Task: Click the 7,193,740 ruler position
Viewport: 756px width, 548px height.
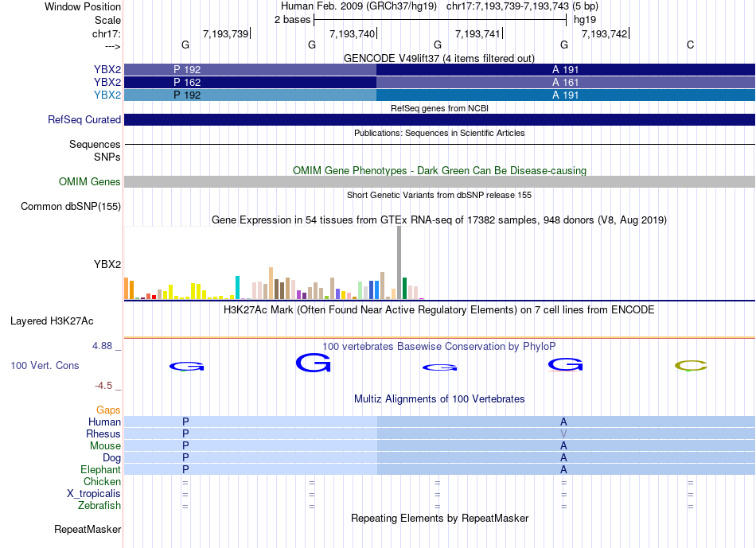Action: (353, 33)
